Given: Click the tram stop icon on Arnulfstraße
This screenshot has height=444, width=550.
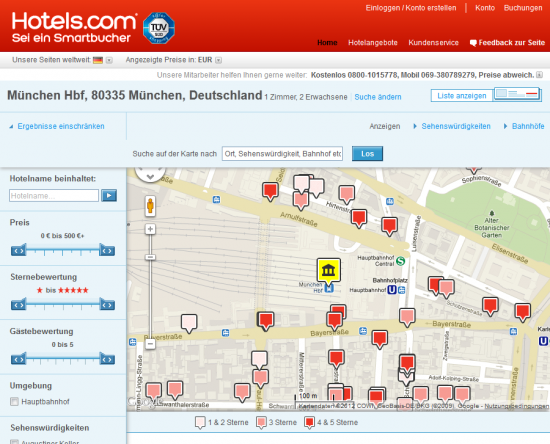Looking at the screenshot, I should 216,200.
